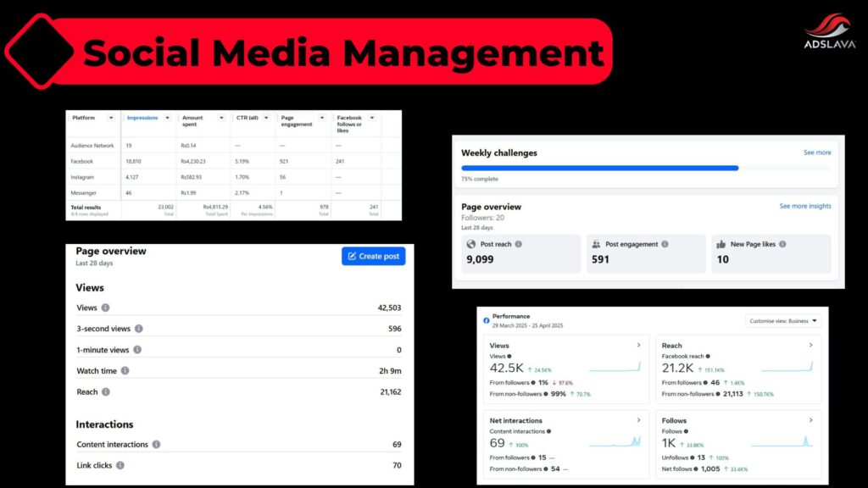The width and height of the screenshot is (868, 488).
Task: Expand the Views card chevron arrow
Action: click(638, 345)
